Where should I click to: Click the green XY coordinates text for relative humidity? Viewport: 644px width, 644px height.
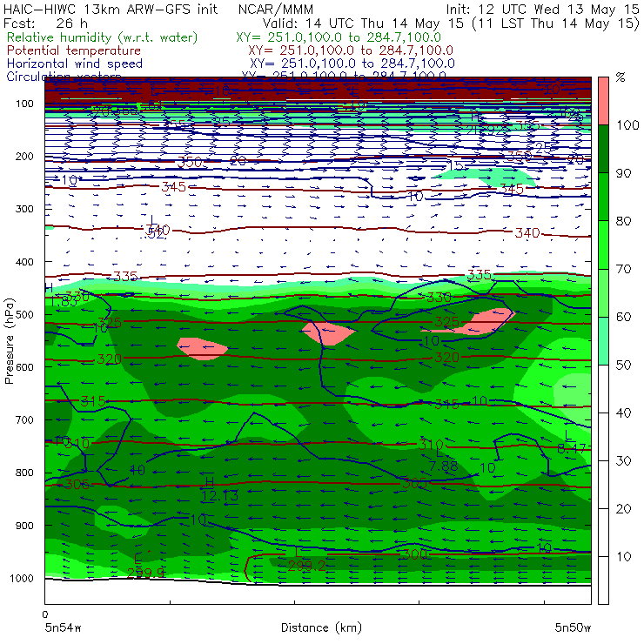click(x=339, y=37)
